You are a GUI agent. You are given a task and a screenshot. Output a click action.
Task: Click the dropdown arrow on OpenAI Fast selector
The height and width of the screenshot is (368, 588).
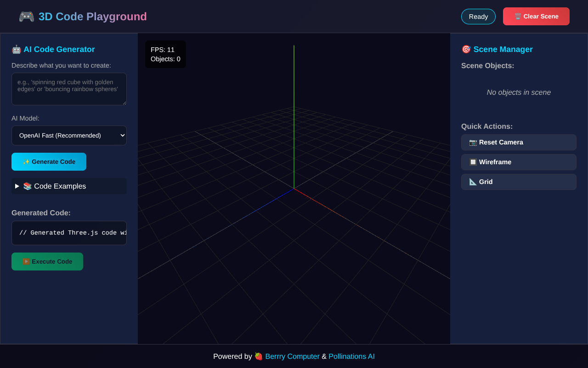click(122, 135)
